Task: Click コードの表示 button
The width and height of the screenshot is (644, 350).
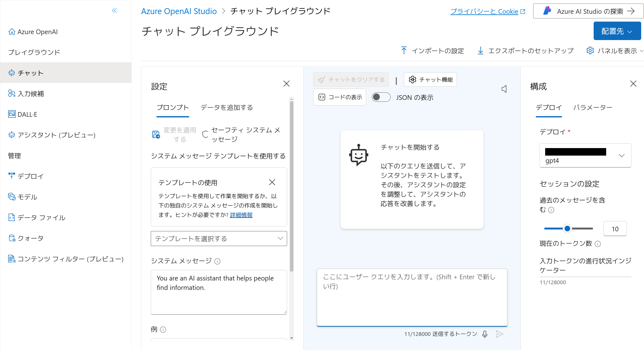Action: pos(340,97)
